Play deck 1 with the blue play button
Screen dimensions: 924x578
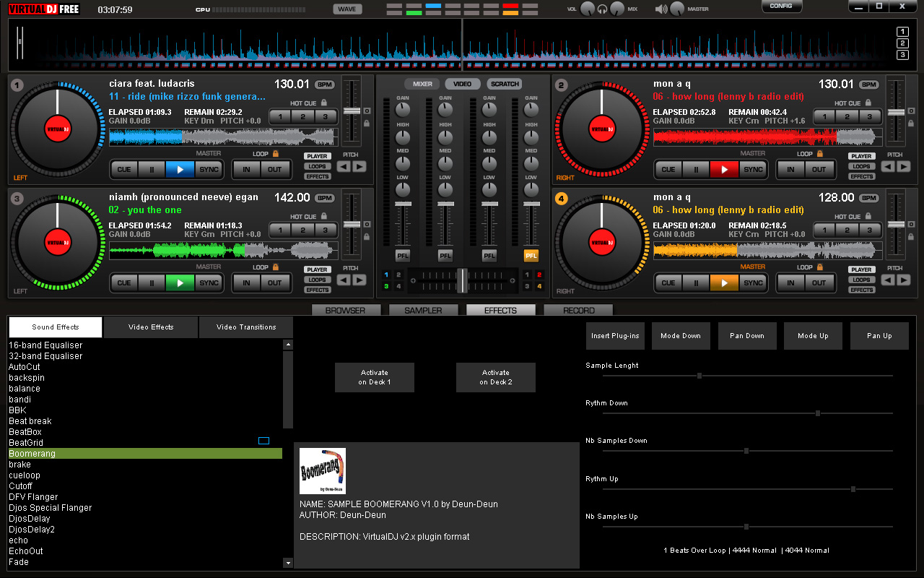click(180, 170)
